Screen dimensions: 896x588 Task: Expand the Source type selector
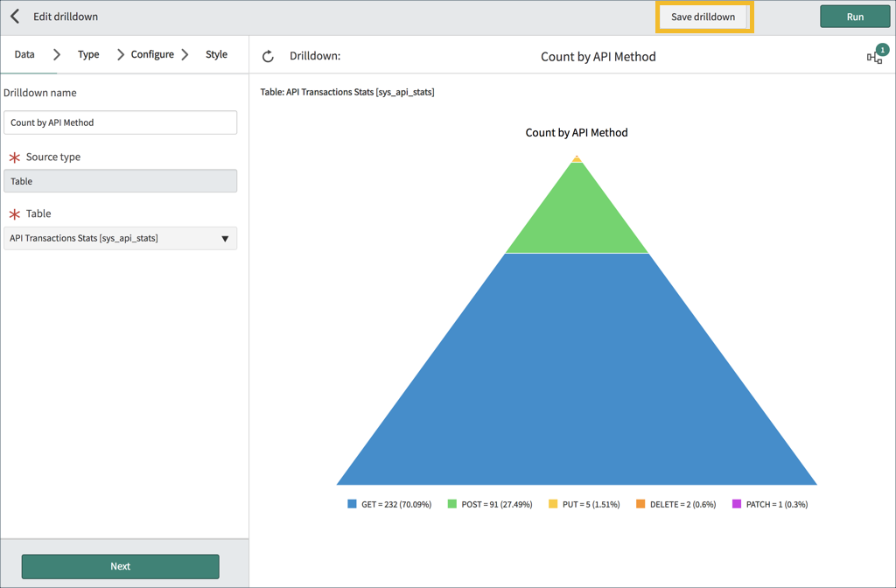(x=120, y=180)
